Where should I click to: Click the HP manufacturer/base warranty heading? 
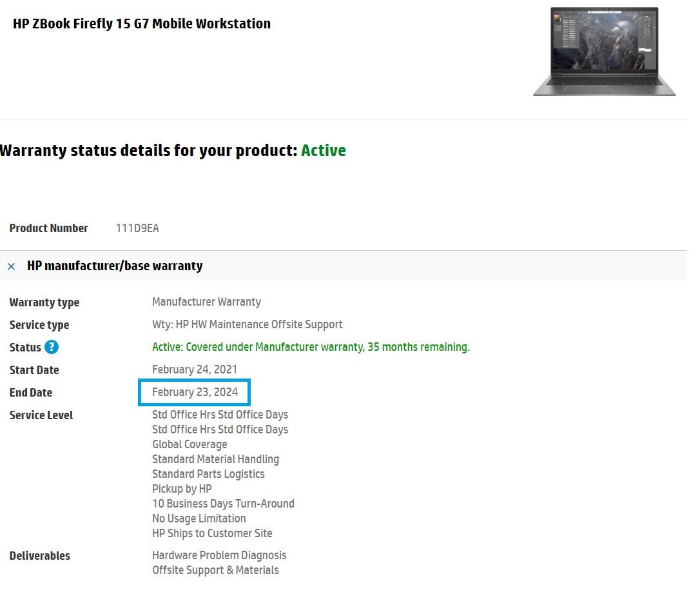pos(115,266)
